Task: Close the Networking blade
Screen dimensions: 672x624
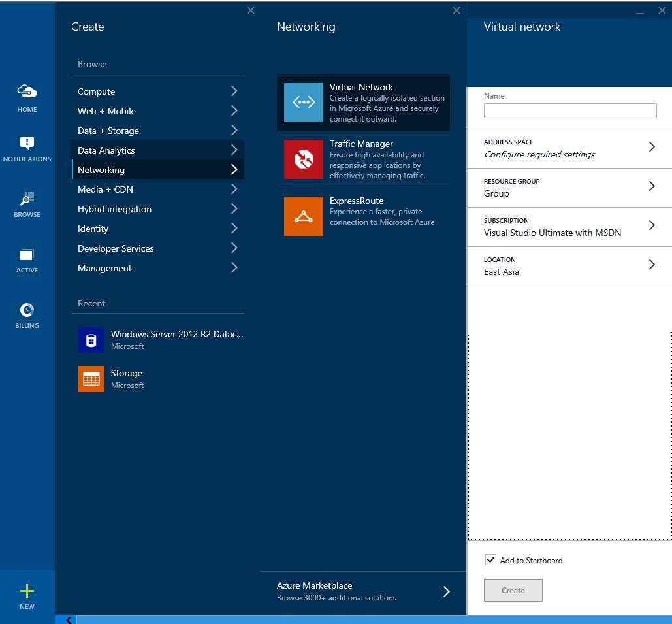Action: (x=456, y=10)
